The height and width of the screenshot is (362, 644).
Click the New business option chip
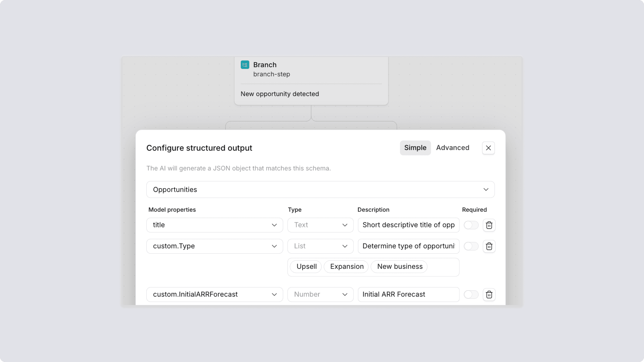399,267
